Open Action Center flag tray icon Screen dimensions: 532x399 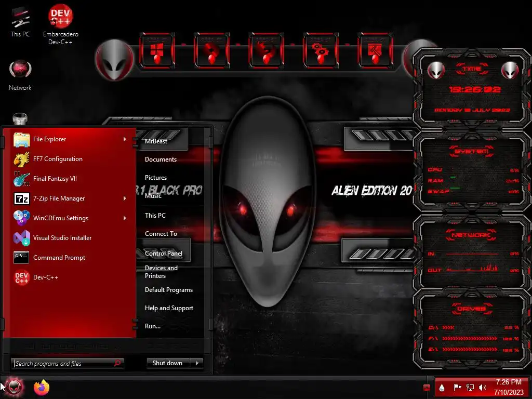[457, 388]
